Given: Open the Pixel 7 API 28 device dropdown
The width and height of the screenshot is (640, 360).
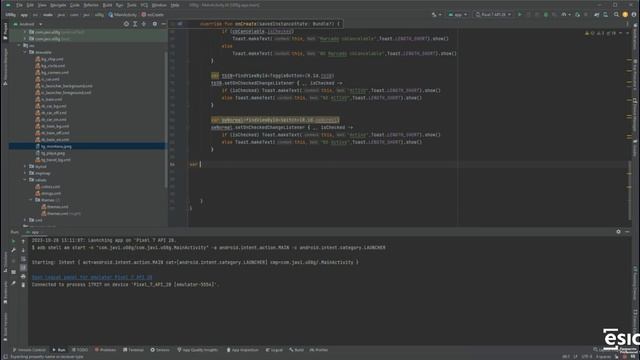Looking at the screenshot, I should [493, 14].
